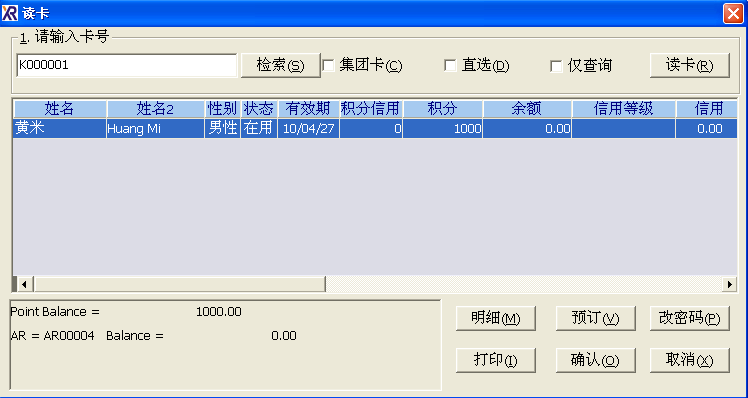The image size is (748, 398).
Task: Click the 打印(I) print button
Action: (496, 360)
